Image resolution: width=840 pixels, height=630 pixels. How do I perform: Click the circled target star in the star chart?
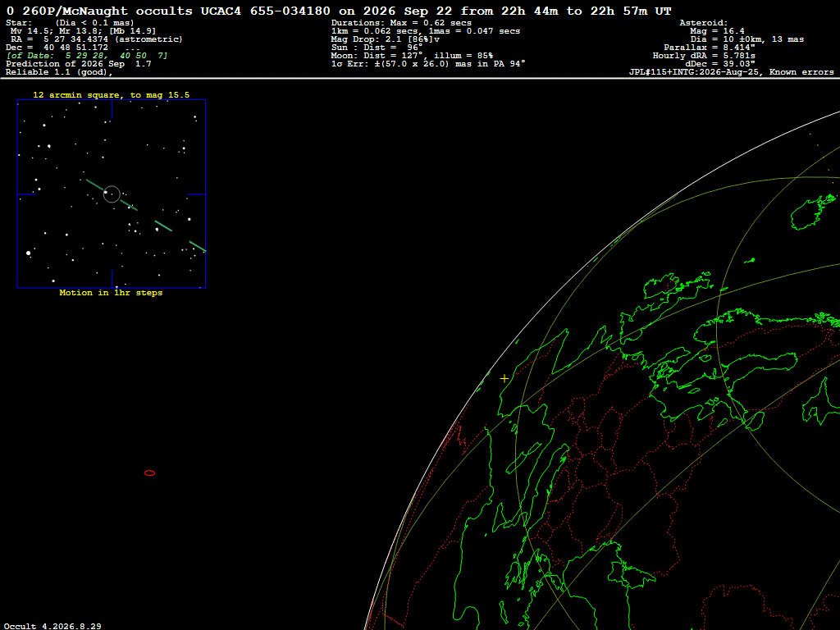tap(112, 194)
